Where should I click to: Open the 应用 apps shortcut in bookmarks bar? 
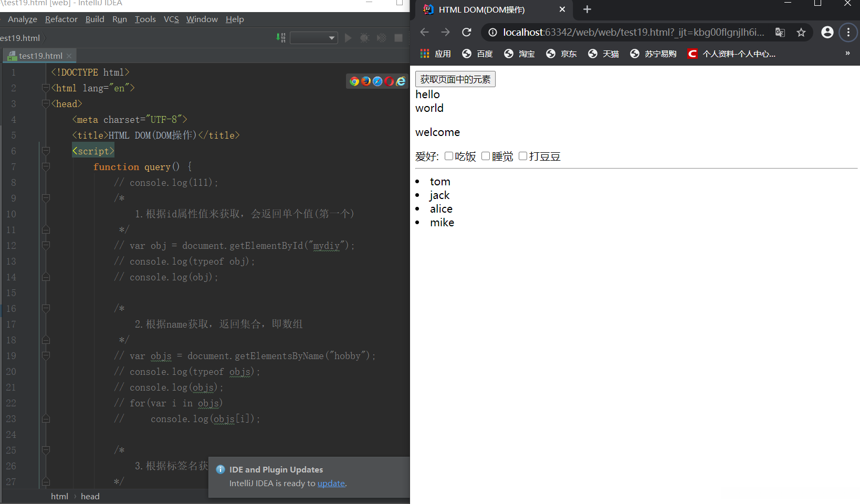pyautogui.click(x=436, y=54)
